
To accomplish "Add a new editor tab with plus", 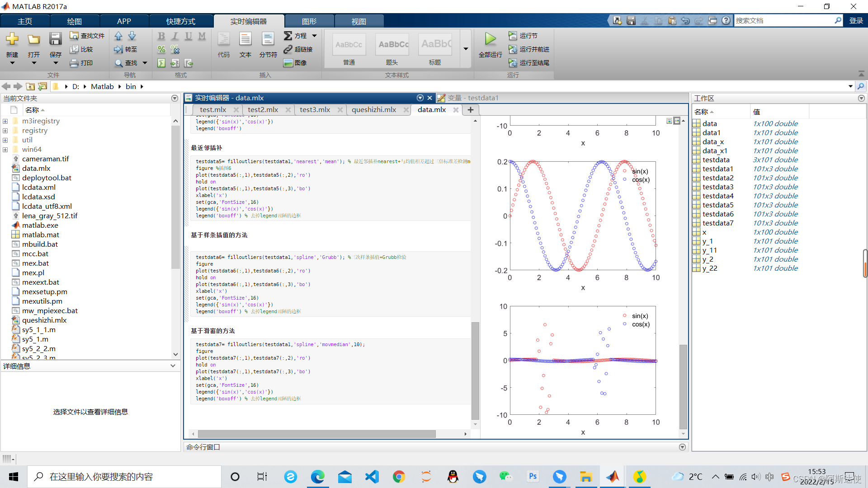I will click(x=470, y=110).
